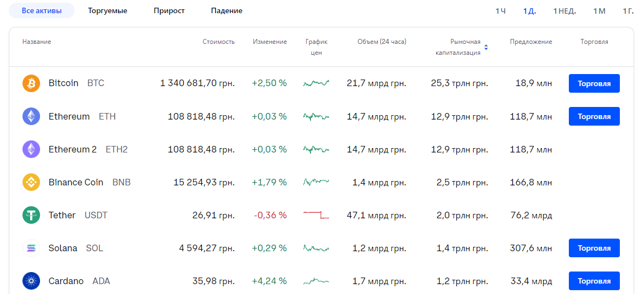Open the Tether asset name
The image size is (644, 294).
point(62,215)
